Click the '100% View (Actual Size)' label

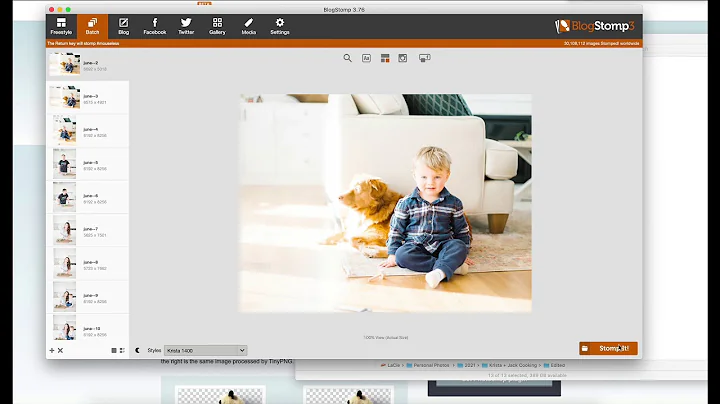[386, 337]
